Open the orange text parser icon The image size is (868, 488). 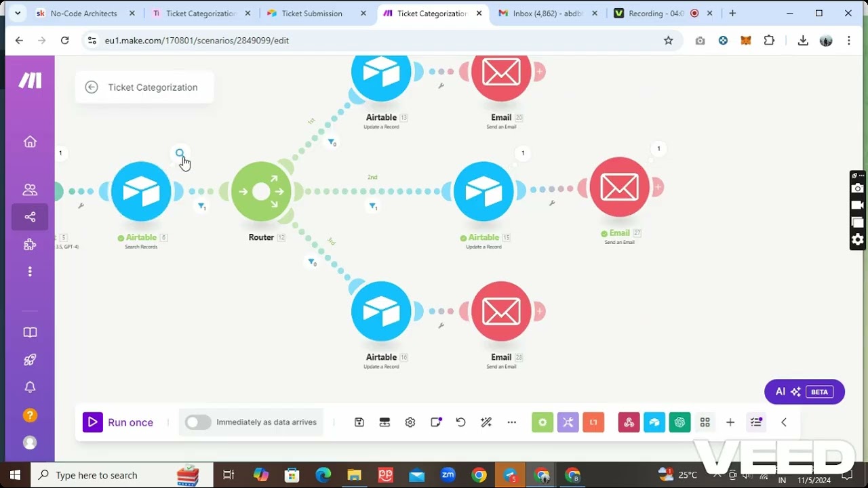593,422
